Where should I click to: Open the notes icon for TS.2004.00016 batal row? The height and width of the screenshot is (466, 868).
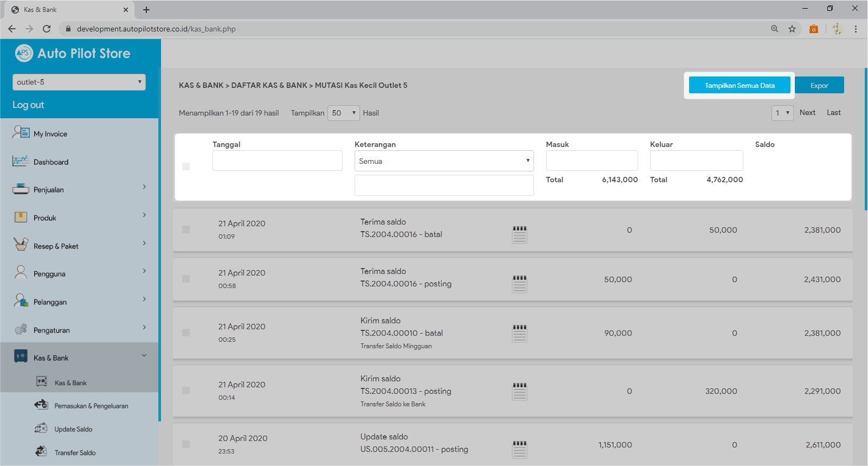click(519, 234)
